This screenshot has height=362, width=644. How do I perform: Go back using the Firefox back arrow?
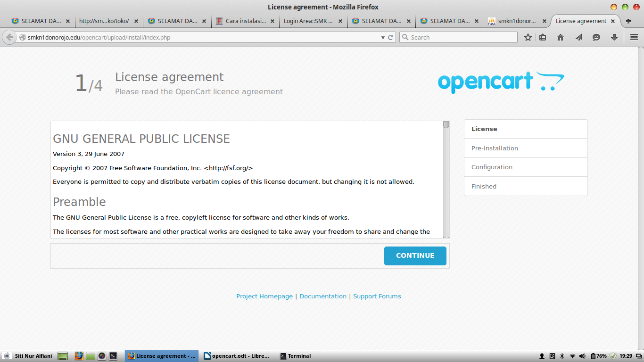coord(9,37)
